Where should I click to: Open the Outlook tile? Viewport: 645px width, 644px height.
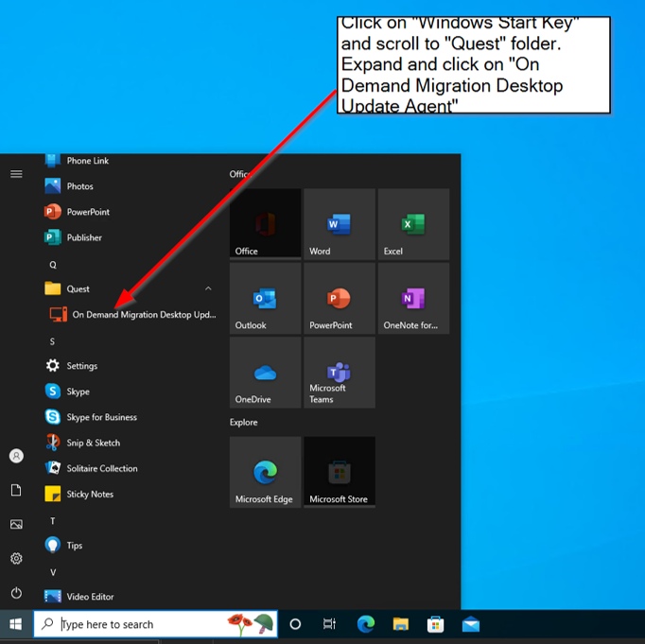pos(265,299)
